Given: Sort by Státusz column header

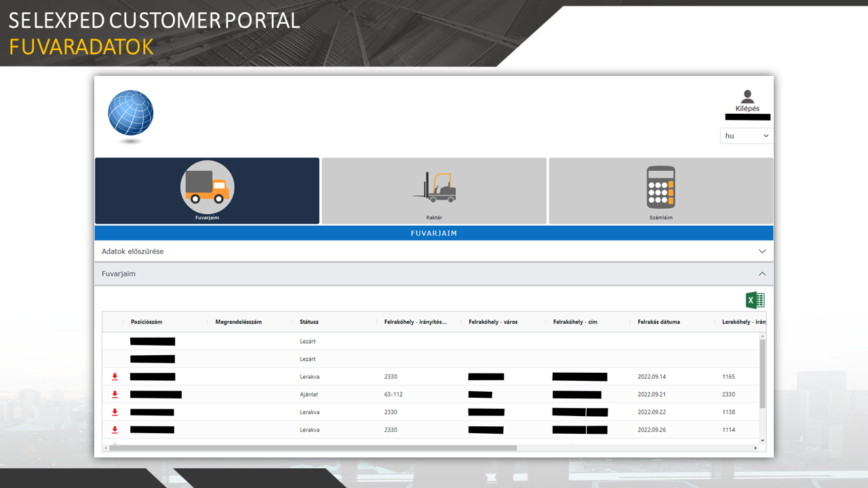Looking at the screenshot, I should [309, 322].
